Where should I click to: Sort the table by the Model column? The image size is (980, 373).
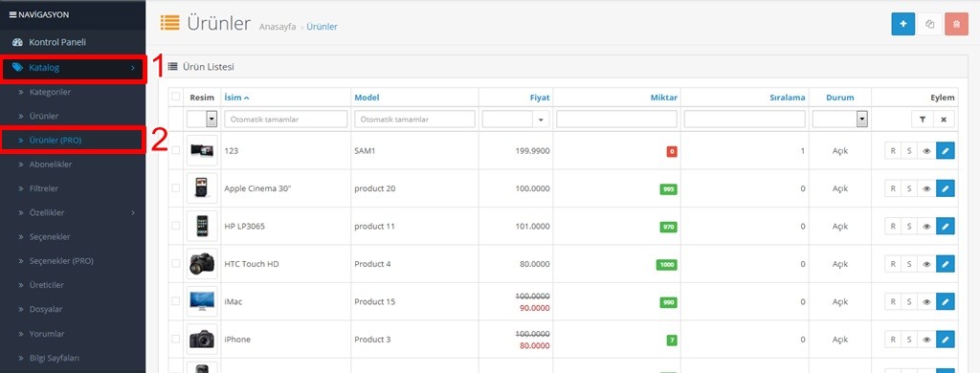[367, 98]
